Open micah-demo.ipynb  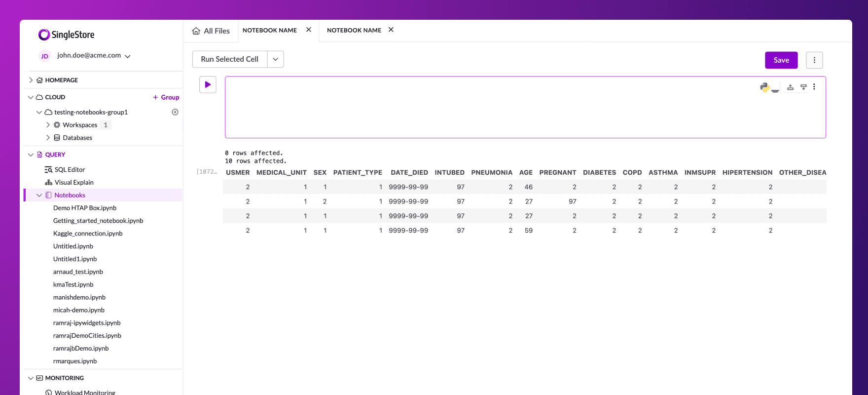coord(79,310)
